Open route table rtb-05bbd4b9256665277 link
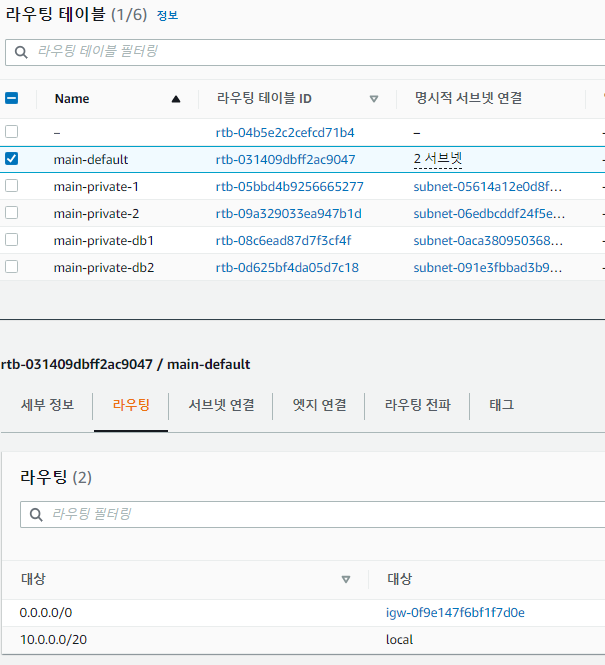Screen dimensions: 605x665 click(x=290, y=187)
